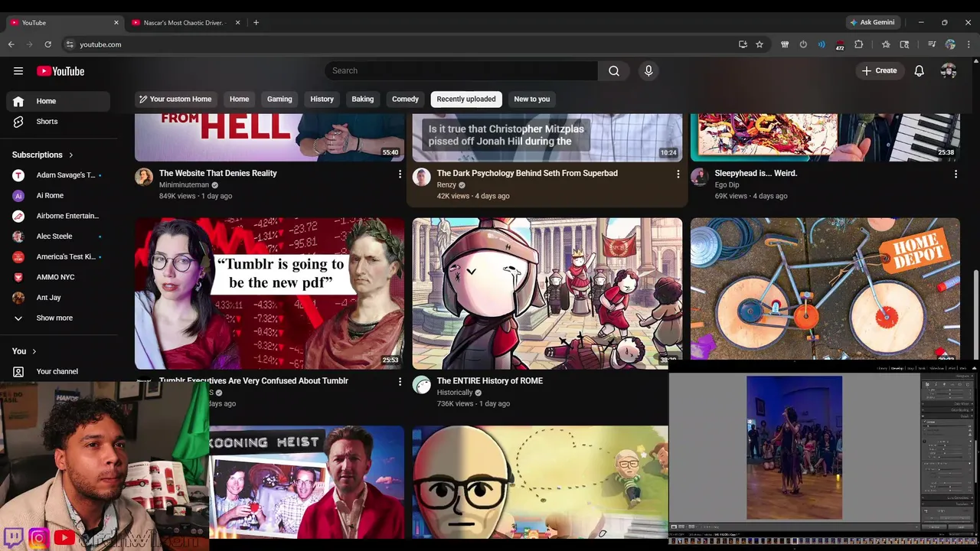980x551 pixels.
Task: Expand Color Grading panel in Lightroom
Action: pos(949,409)
